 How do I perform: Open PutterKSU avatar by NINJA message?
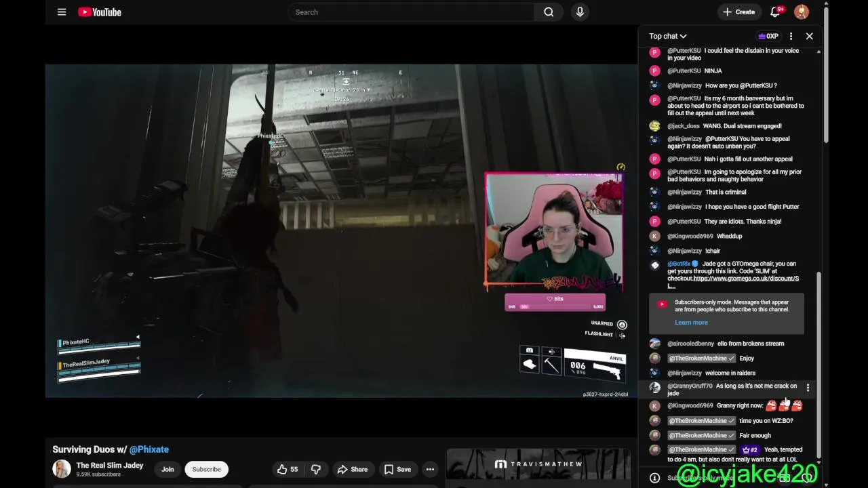[654, 70]
